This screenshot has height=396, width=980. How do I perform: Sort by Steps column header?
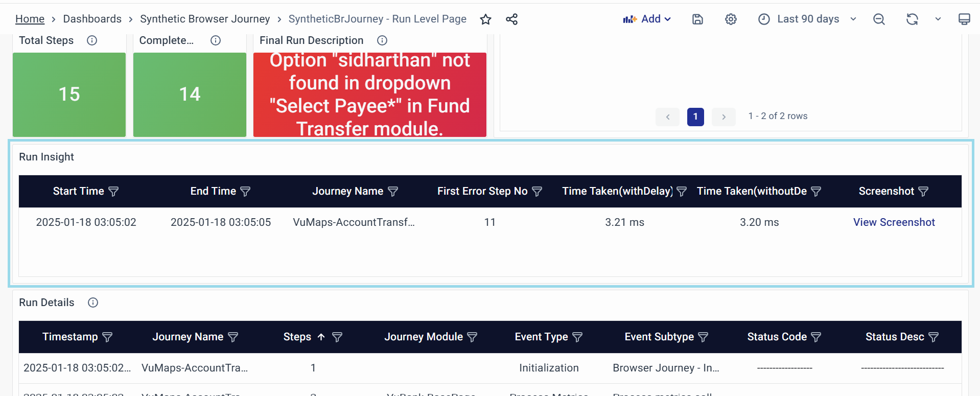(x=297, y=337)
